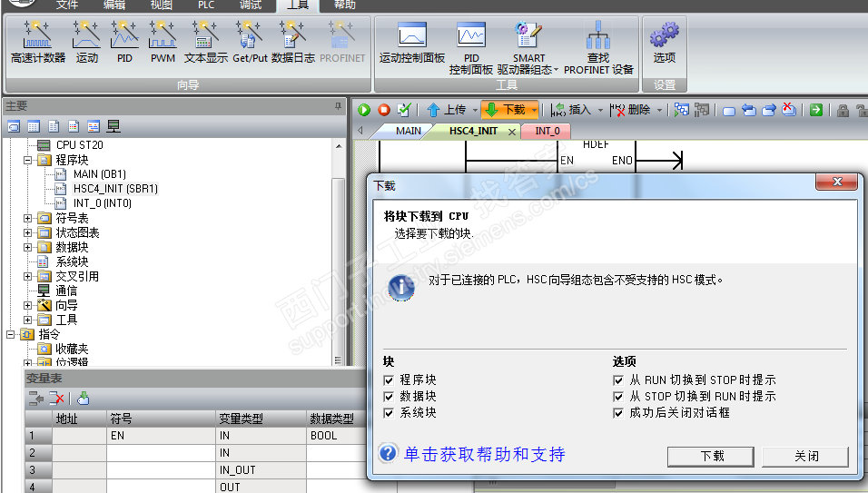
Task: Select INT_0 (INT0) in the project tree
Action: click(x=103, y=203)
